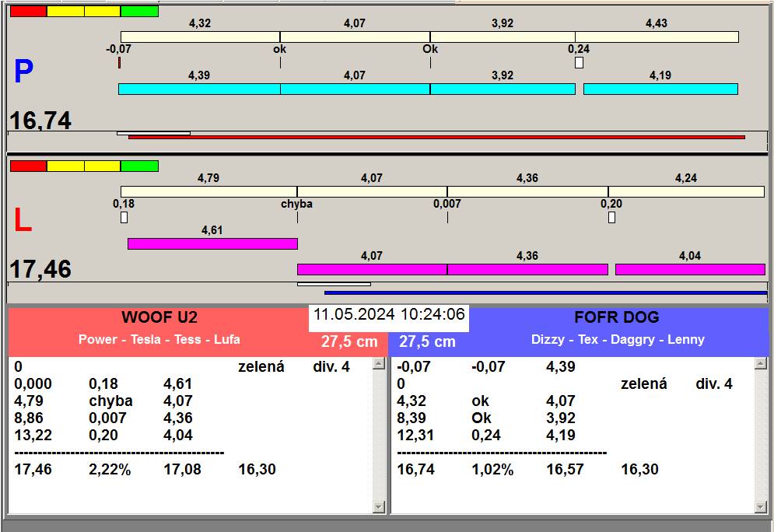Click 17,08 in WOOF U2 summary row

click(x=183, y=469)
